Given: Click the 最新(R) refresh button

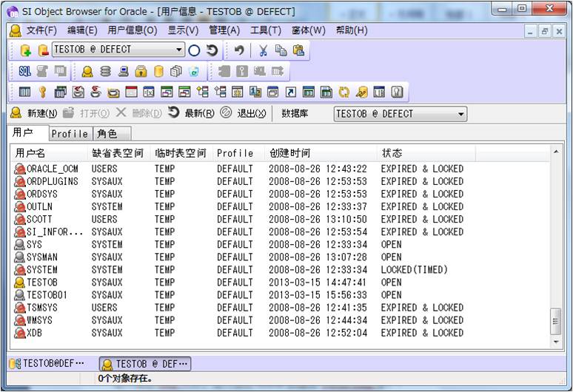Looking at the screenshot, I should click(191, 113).
